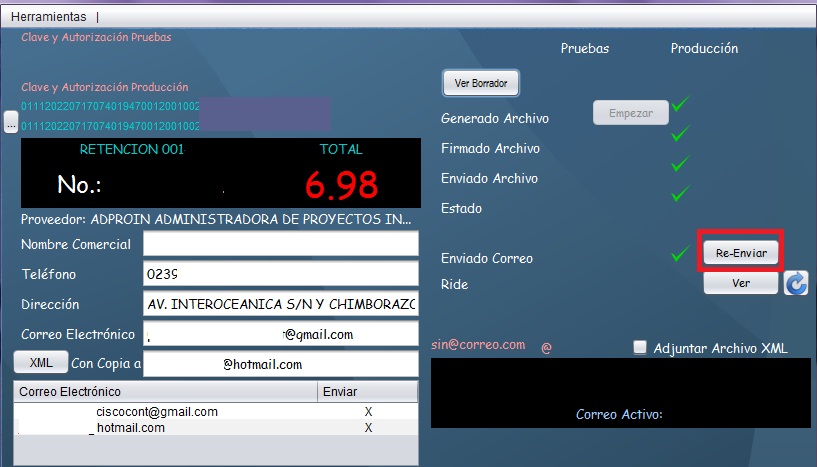The height and width of the screenshot is (467, 817).
Task: Click the Nombre Comercial text field
Action: pyautogui.click(x=280, y=244)
